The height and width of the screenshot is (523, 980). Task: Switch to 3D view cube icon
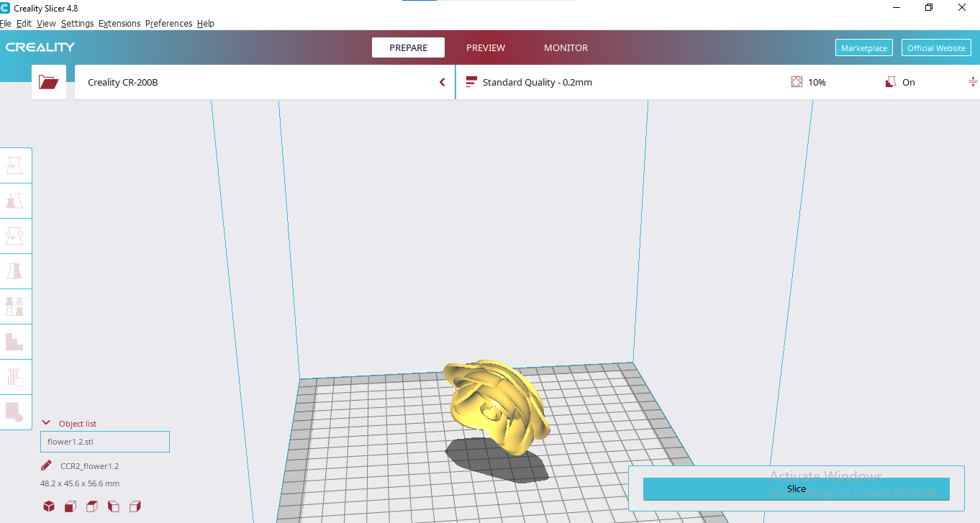point(48,506)
